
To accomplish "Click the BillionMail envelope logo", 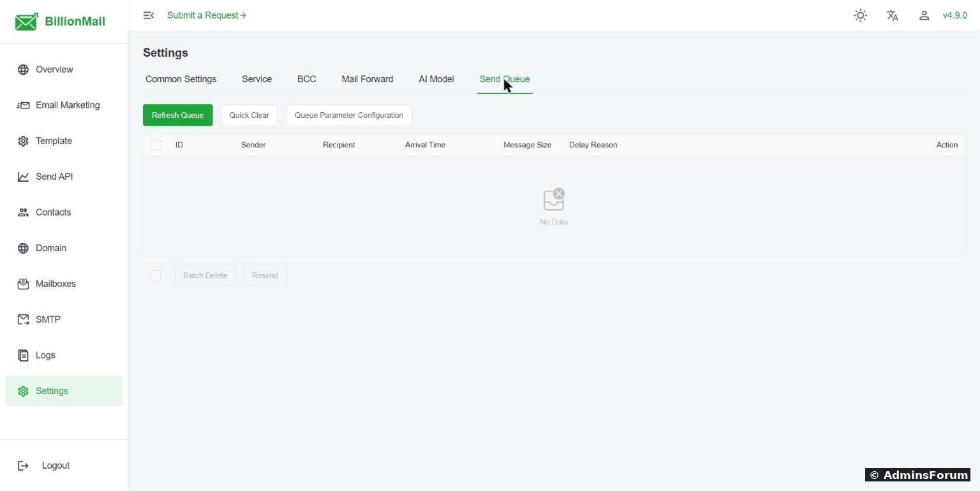I will point(26,22).
